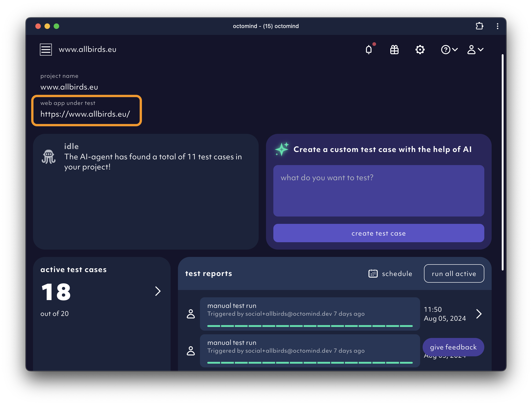
Task: Click run all active button
Action: click(x=454, y=274)
